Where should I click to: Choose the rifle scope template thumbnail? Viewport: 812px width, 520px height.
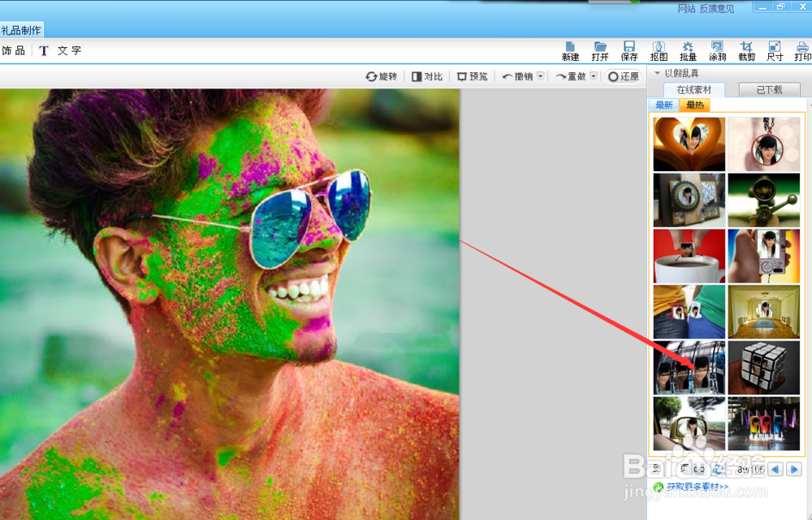[764, 200]
